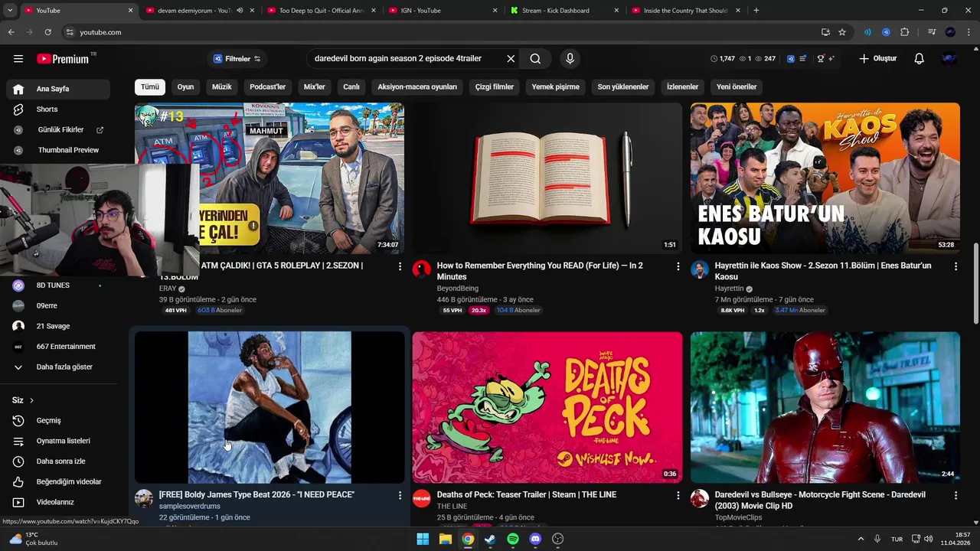Play the Enes Batur'un Kaosu thumbnail

825,178
